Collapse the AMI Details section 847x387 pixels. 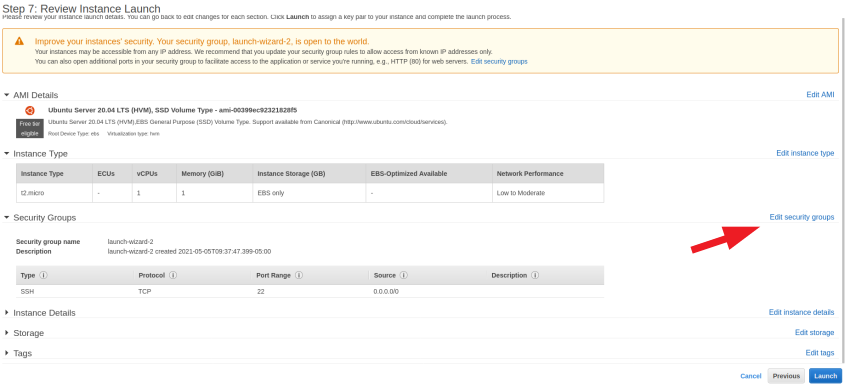(6, 95)
